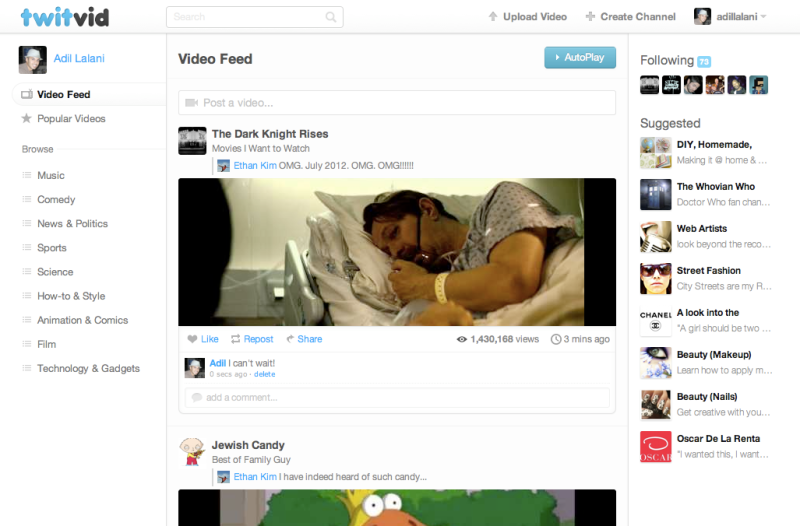Repost the Dark Knight Rises video
This screenshot has height=526, width=800.
coord(252,339)
